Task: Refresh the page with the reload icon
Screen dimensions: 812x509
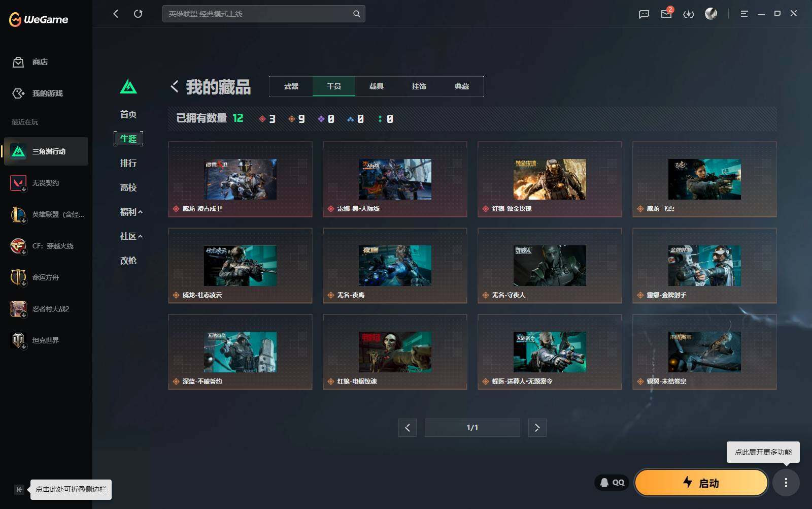Action: point(138,14)
